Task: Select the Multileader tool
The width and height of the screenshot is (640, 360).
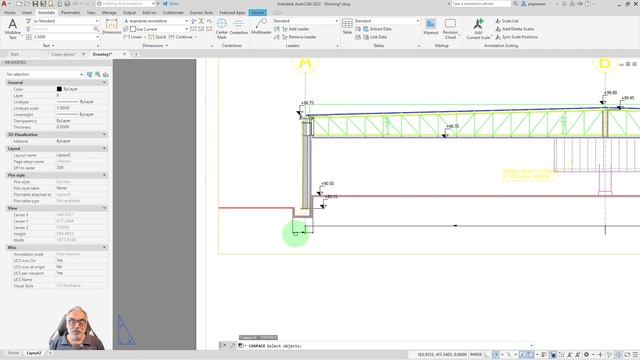Action: click(x=261, y=27)
